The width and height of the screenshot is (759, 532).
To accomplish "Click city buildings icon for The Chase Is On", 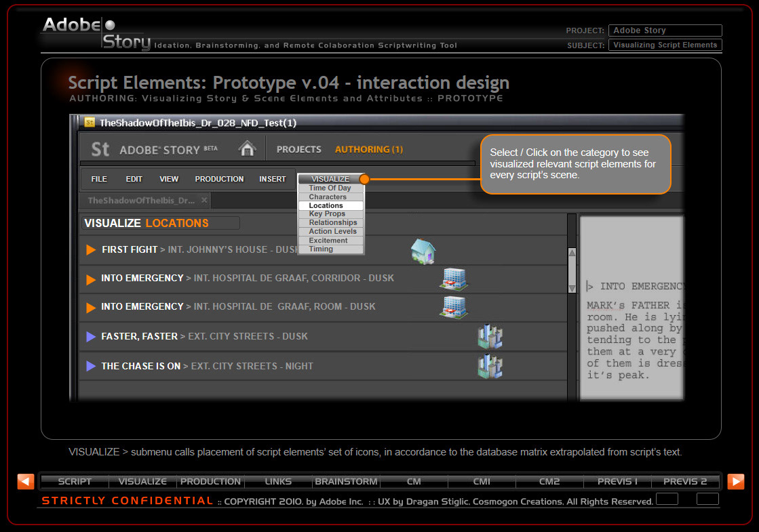I will coord(490,367).
